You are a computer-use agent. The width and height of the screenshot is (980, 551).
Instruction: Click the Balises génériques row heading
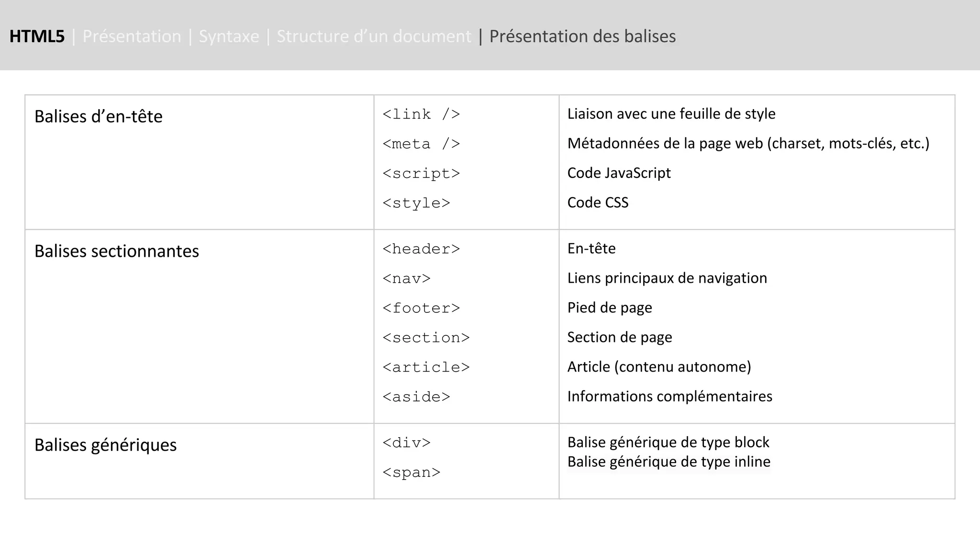[106, 445]
